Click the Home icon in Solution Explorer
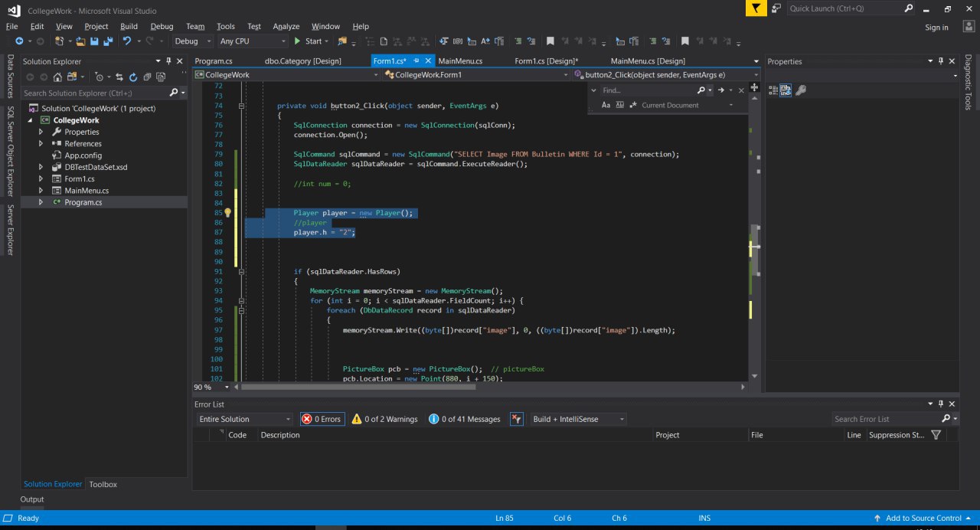Screen dimensions: 980x530 (x=57, y=77)
